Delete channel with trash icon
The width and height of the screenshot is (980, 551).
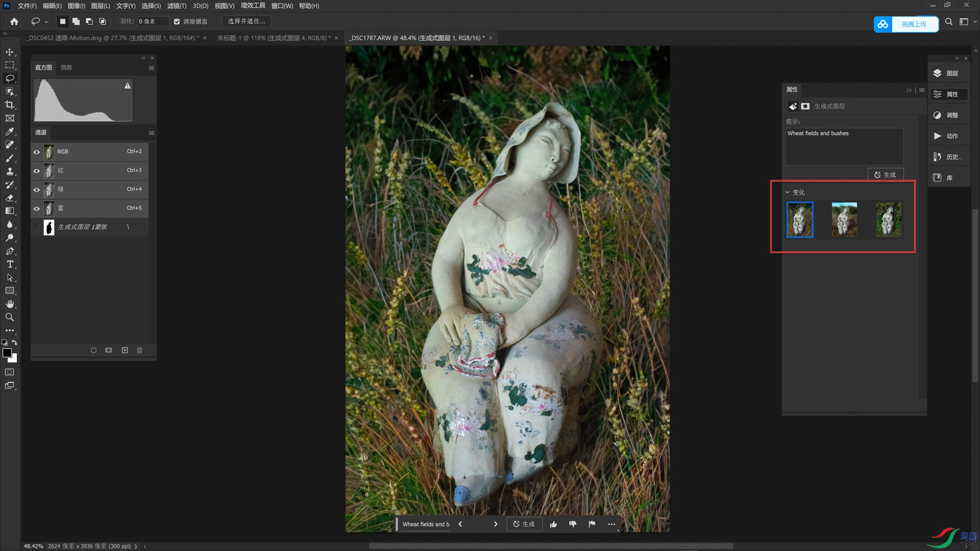[139, 350]
